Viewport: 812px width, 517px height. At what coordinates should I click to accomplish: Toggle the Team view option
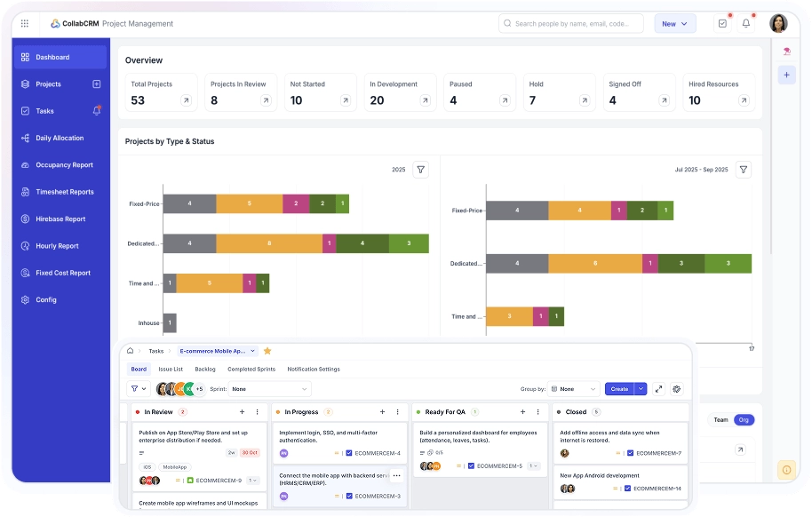[720, 420]
